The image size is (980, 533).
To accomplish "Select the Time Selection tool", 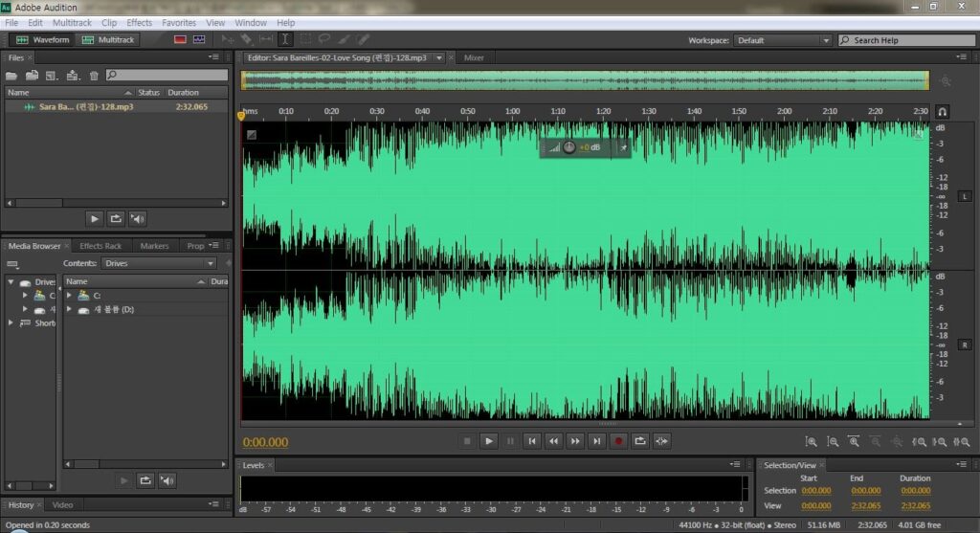I will click(x=285, y=39).
